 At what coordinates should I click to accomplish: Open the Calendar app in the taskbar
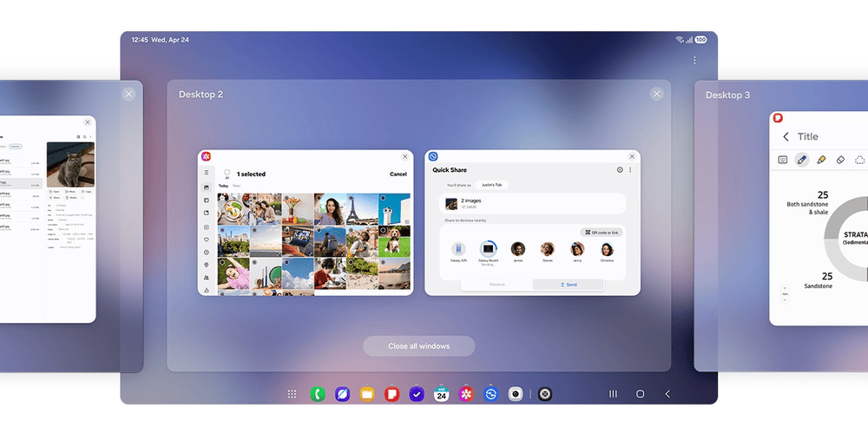pos(441,394)
